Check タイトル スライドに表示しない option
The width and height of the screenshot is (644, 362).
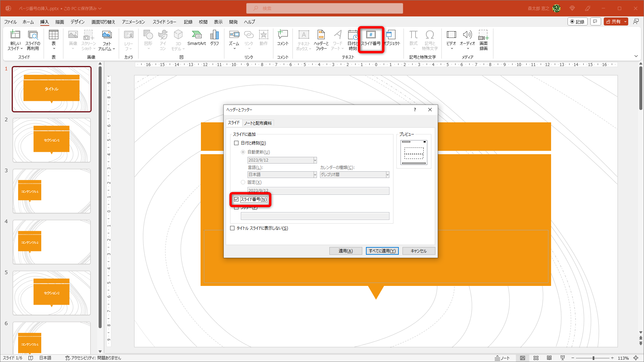click(232, 228)
